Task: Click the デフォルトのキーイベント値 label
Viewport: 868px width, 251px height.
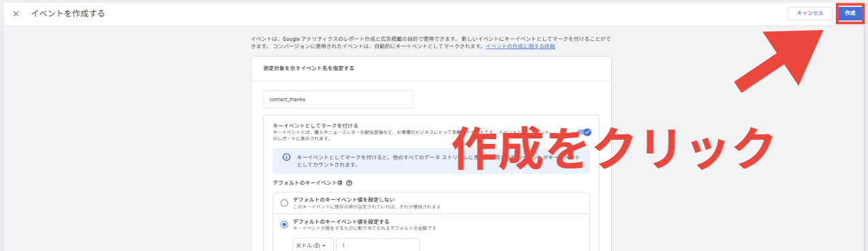Action: click(307, 183)
